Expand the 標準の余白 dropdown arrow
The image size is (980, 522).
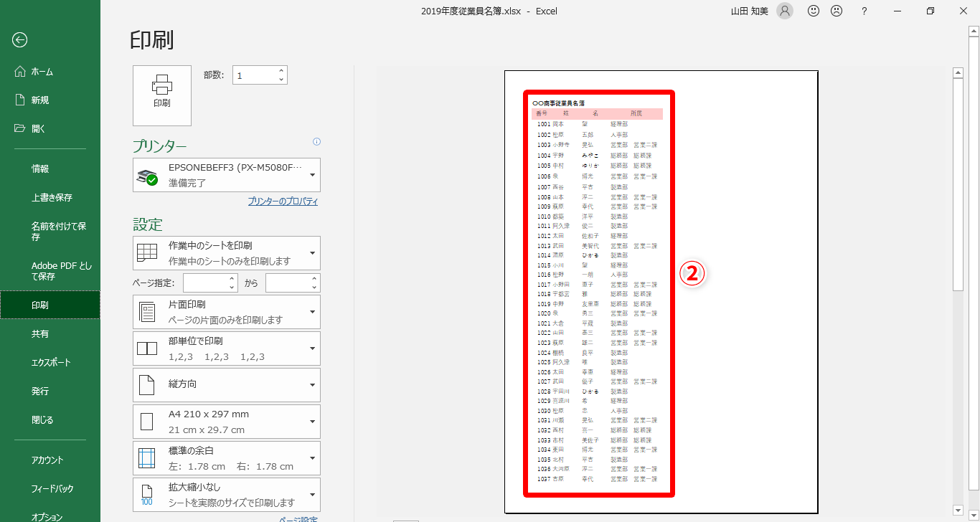[x=313, y=458]
